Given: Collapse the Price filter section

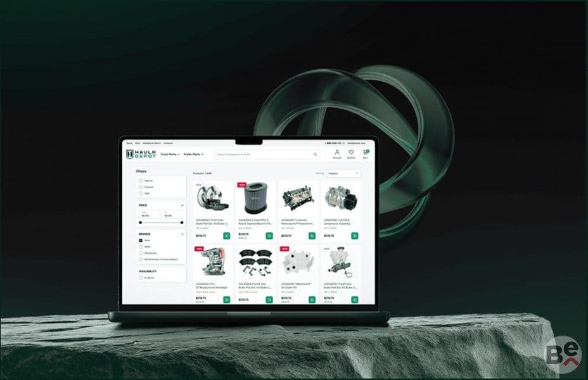Looking at the screenshot, I should click(x=182, y=205).
